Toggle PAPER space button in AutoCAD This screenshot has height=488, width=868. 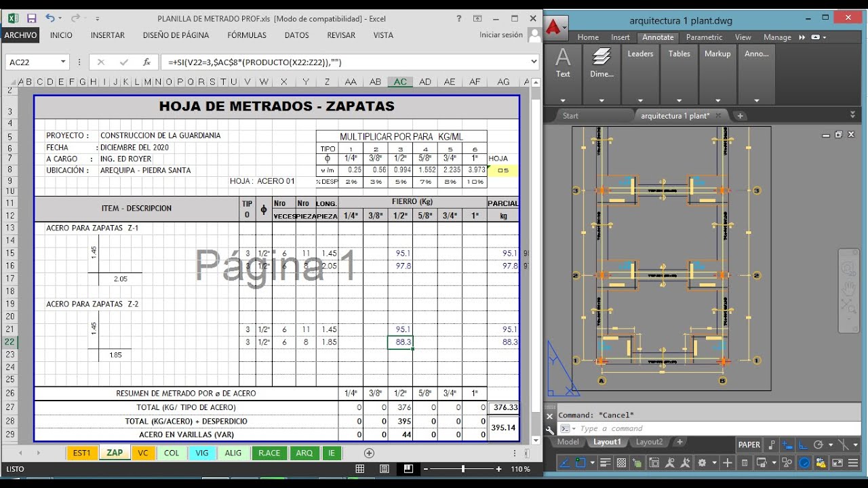(749, 445)
